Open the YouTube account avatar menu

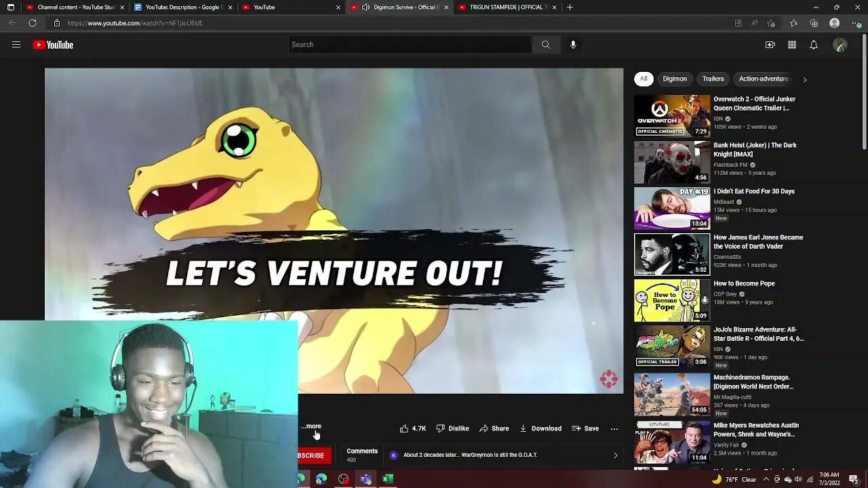pyautogui.click(x=840, y=45)
